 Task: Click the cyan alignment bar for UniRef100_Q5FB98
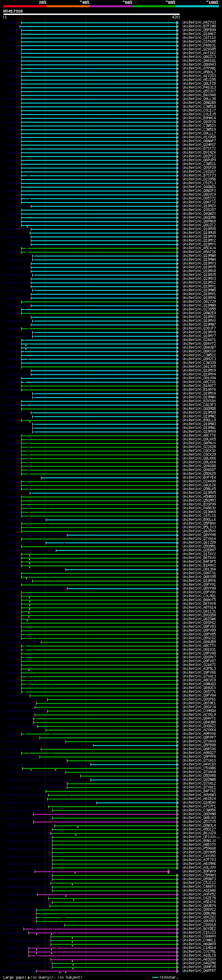[136, 745]
